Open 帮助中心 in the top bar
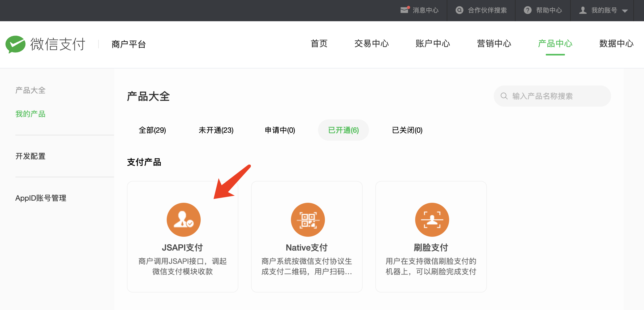644x310 pixels. coord(549,10)
